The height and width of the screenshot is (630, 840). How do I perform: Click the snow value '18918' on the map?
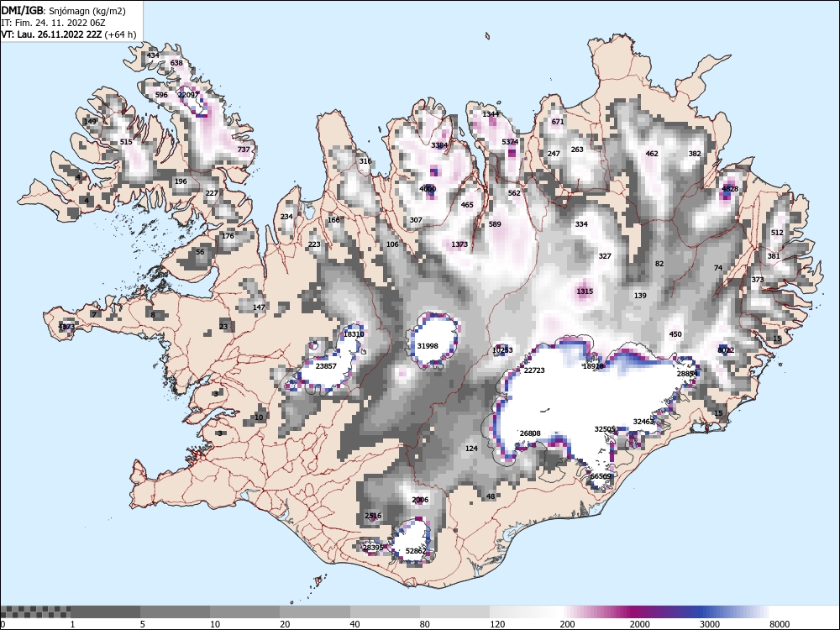593,366
